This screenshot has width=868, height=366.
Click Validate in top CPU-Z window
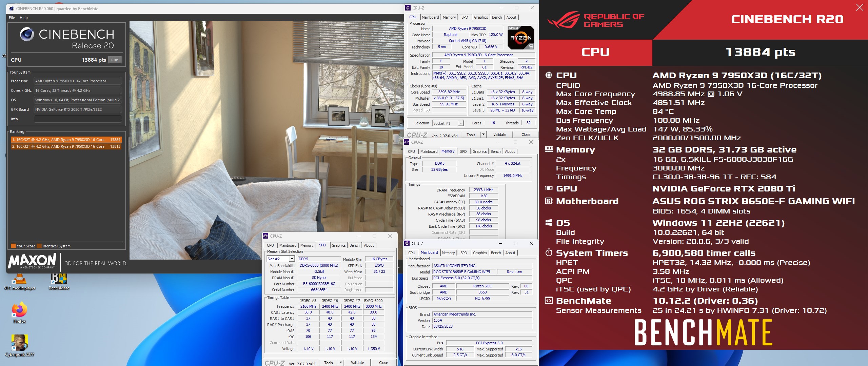point(499,135)
